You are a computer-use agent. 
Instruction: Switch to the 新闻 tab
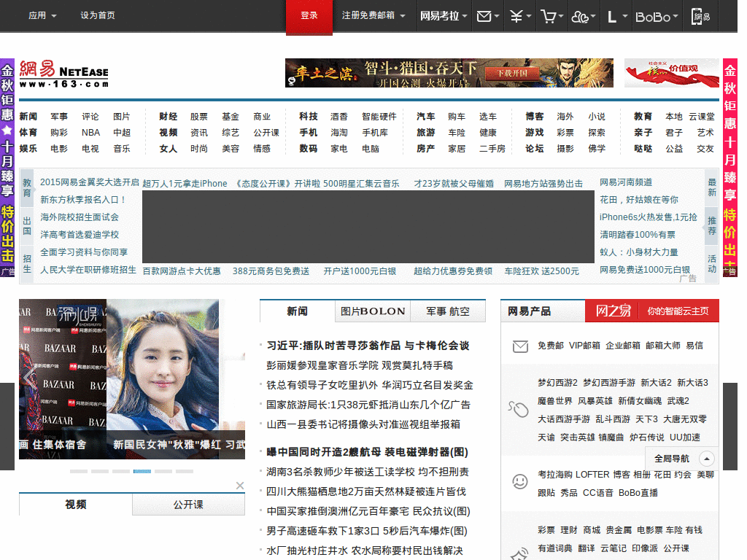(298, 311)
